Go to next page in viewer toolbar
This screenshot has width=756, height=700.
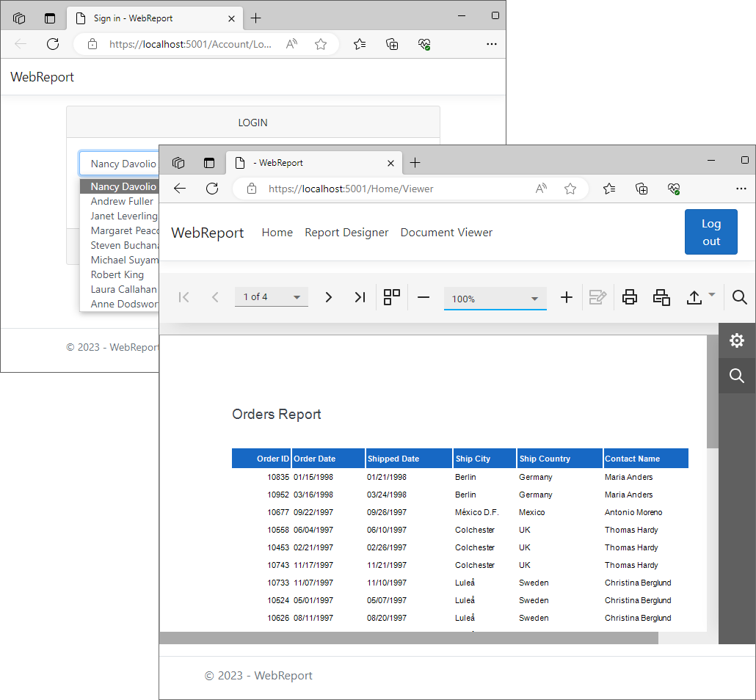click(x=328, y=297)
